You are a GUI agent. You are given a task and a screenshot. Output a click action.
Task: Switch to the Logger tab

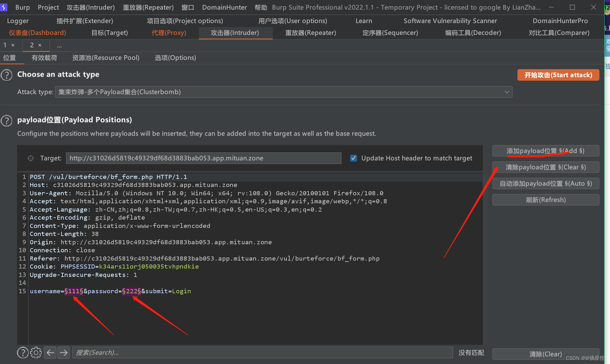(x=18, y=21)
